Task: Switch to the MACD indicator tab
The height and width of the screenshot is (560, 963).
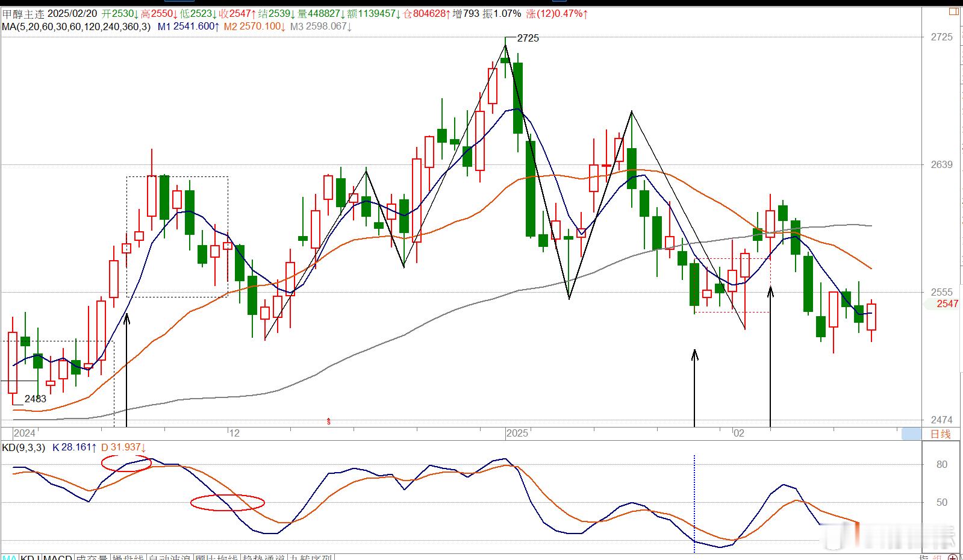Action: click(58, 557)
